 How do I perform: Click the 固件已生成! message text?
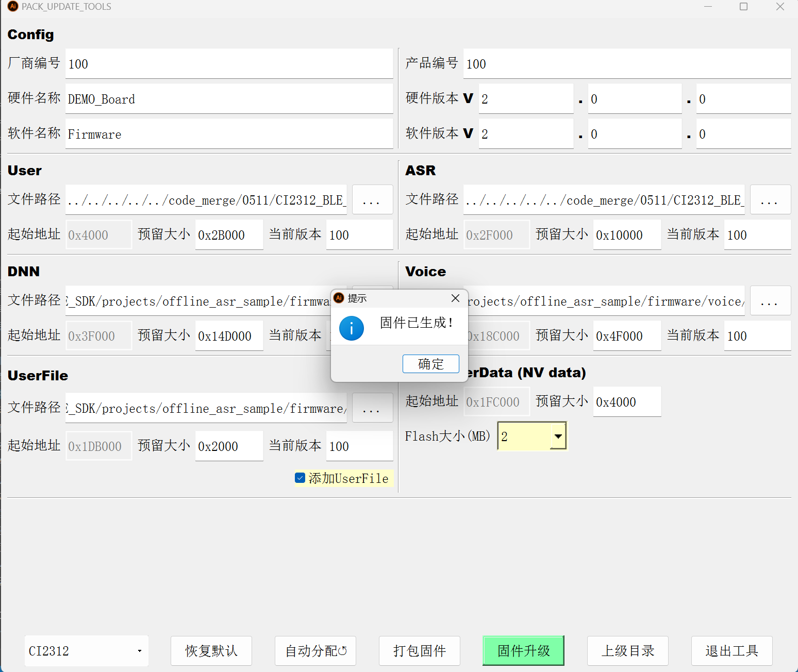[x=417, y=323]
